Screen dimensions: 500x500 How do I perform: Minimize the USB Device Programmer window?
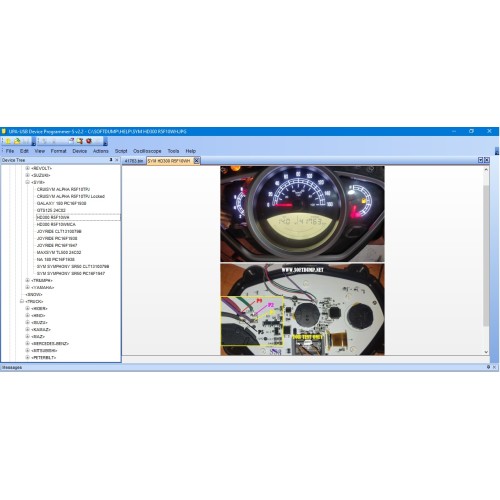(x=454, y=131)
